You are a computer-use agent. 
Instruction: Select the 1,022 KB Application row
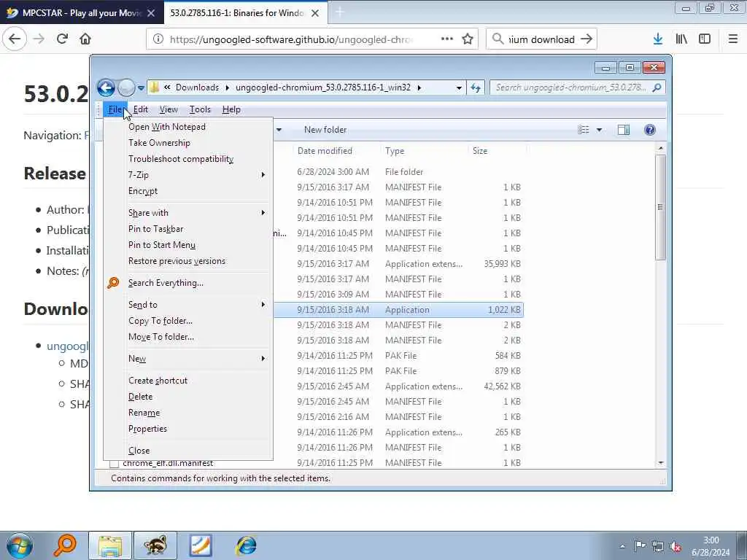click(x=398, y=310)
